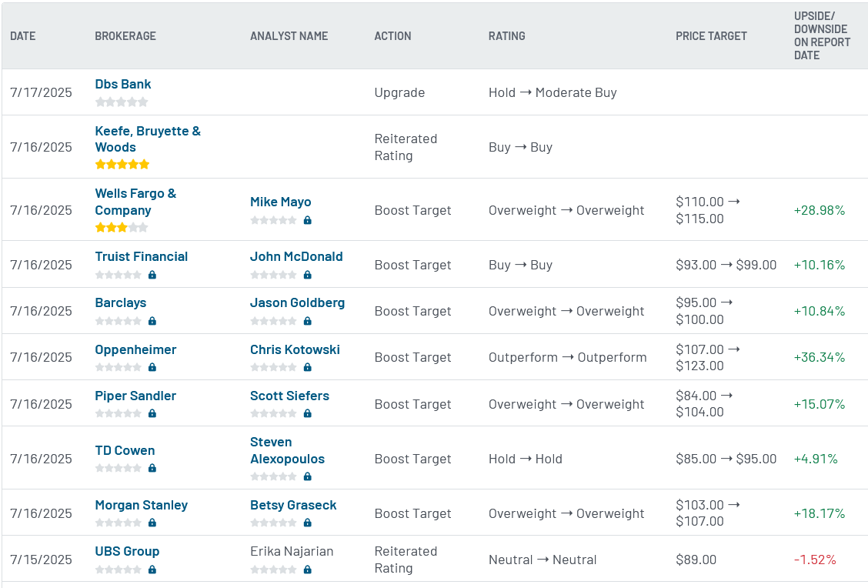Click lock icon under Oppenheimer
The image size is (868, 588).
click(x=152, y=367)
